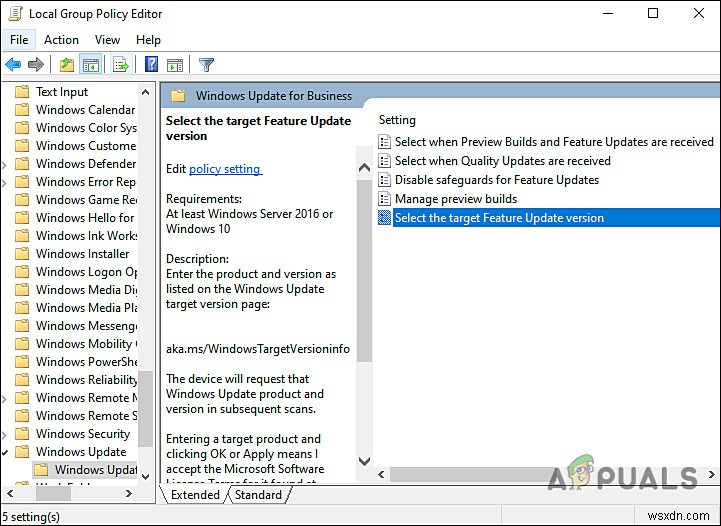721x526 pixels.
Task: Expand the Windows Remote Management node arrow
Action: click(x=5, y=398)
